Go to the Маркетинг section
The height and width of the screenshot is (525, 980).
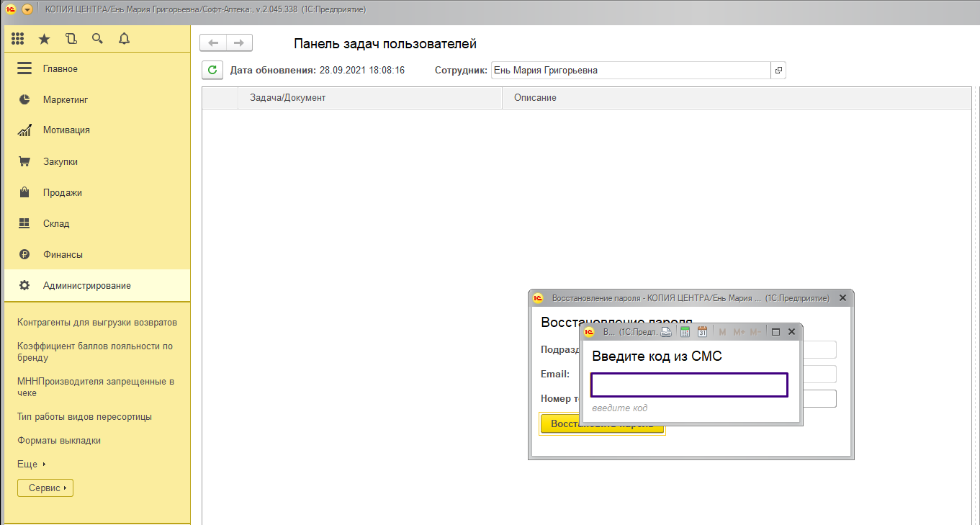coord(65,99)
